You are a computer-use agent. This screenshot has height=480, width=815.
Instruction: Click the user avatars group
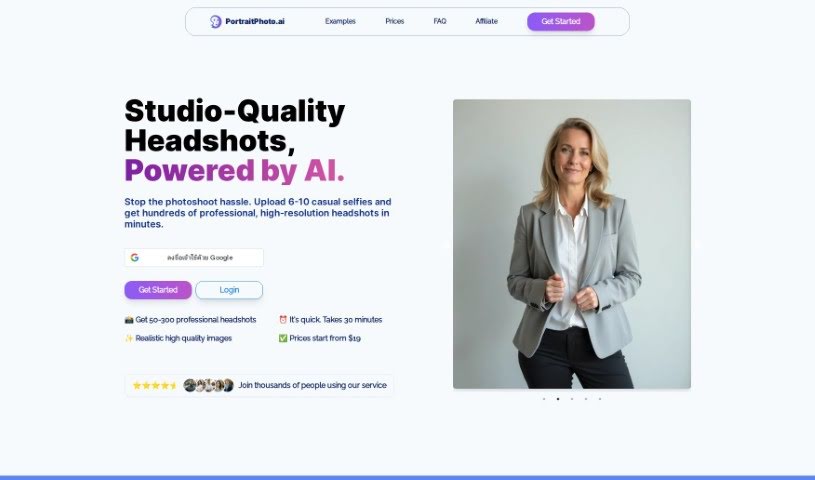tap(208, 385)
